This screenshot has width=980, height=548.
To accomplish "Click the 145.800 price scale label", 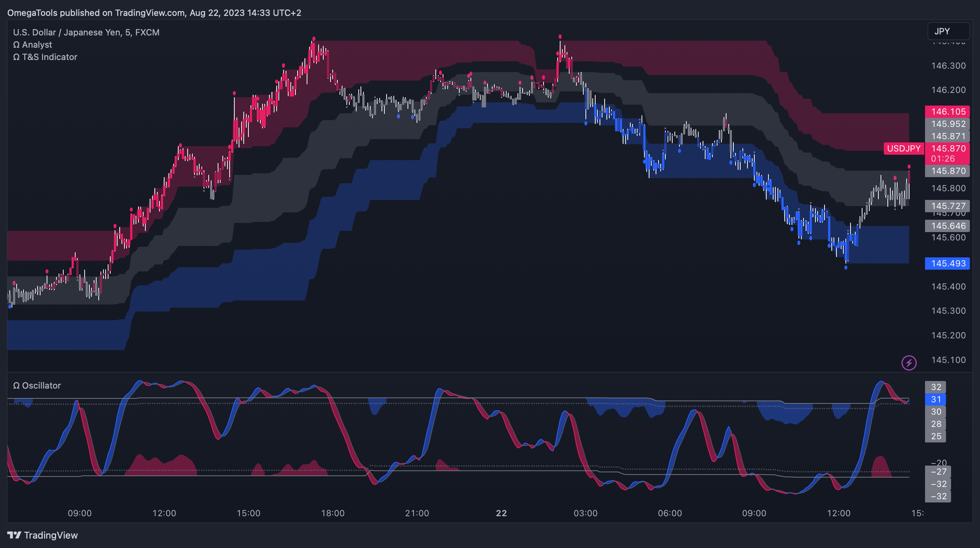I will coord(948,188).
